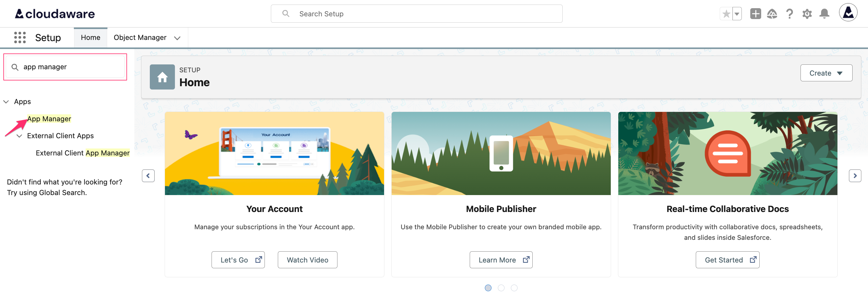Click the Let's Go button
The height and width of the screenshot is (300, 868).
(238, 259)
